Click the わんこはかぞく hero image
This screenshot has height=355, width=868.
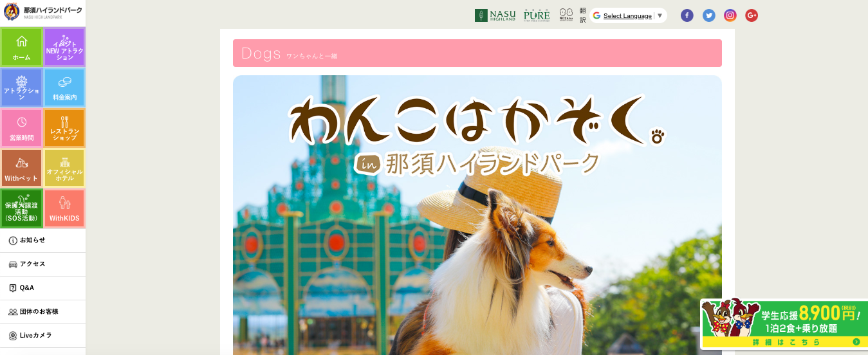pos(477,215)
